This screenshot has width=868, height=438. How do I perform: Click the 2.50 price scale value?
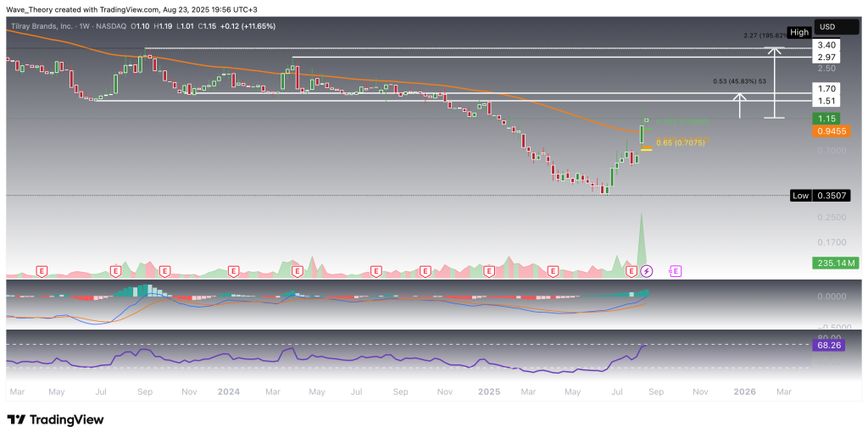coord(826,69)
